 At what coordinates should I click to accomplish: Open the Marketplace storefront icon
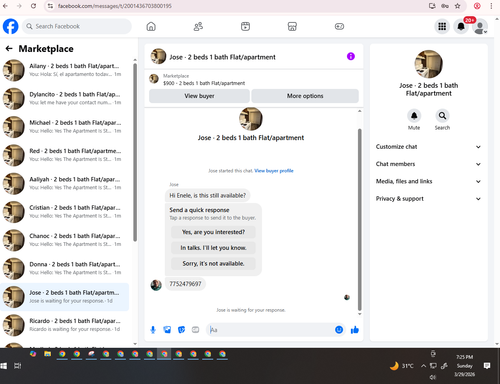(292, 26)
